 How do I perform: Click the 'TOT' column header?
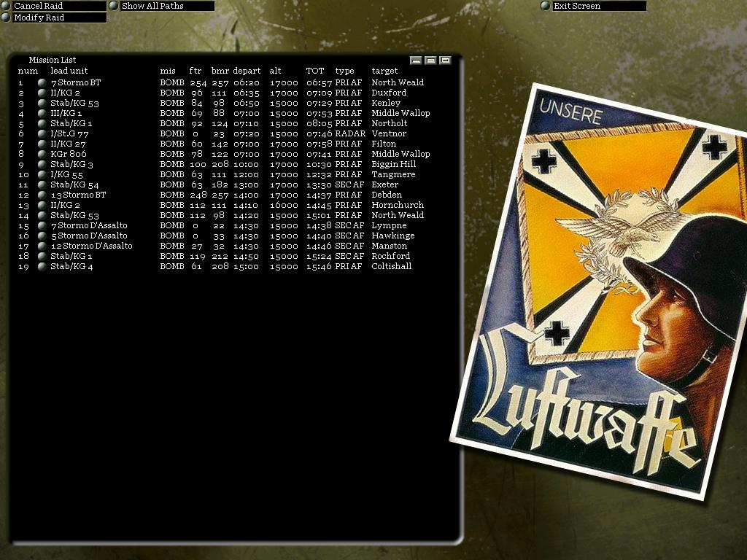pos(315,71)
